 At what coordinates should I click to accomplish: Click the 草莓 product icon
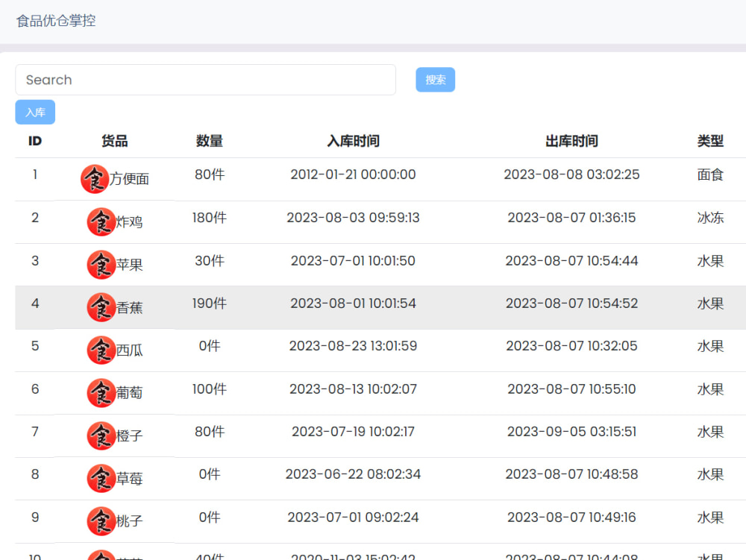click(101, 479)
